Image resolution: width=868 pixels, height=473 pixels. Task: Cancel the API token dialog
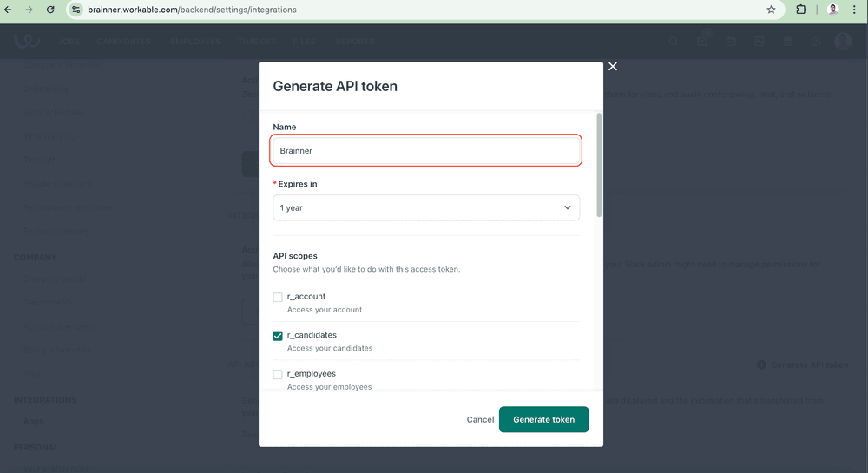480,419
